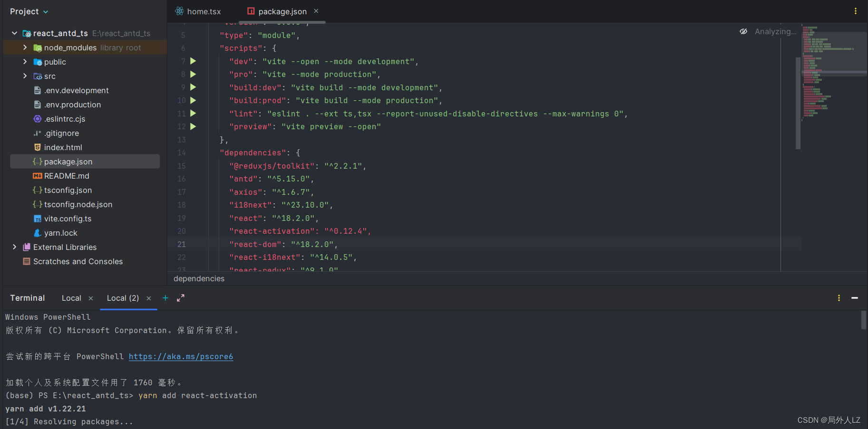Click the package.json tab file icon
The height and width of the screenshot is (429, 868).
[x=251, y=11]
